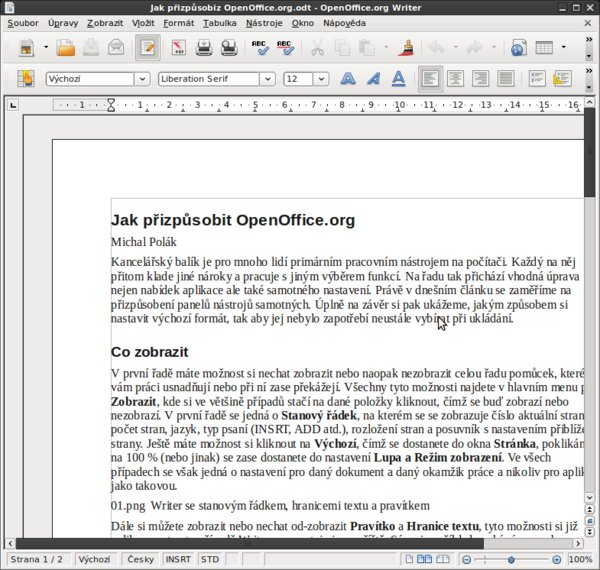Open the Vložit menu

coord(143,23)
